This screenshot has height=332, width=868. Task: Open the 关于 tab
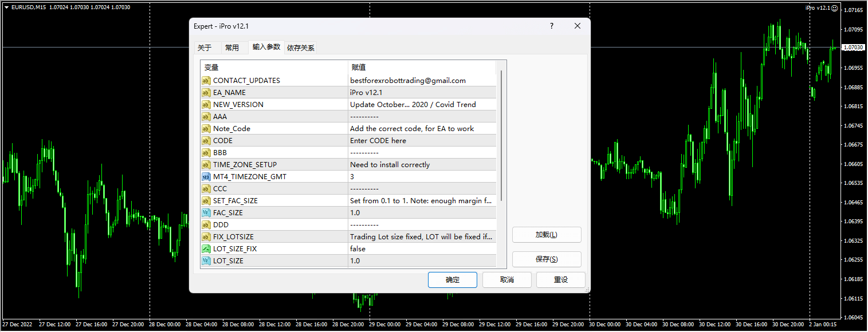pos(206,48)
